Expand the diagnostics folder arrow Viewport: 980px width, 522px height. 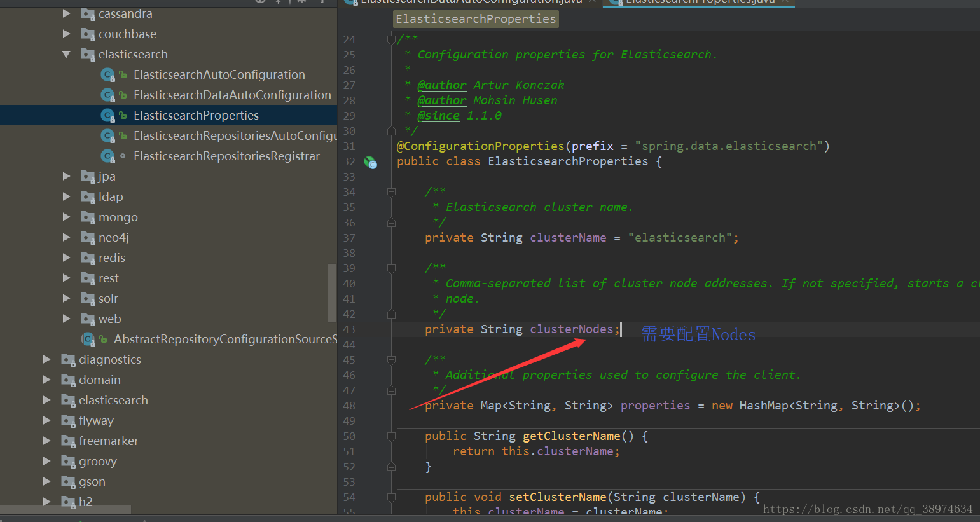tap(46, 359)
